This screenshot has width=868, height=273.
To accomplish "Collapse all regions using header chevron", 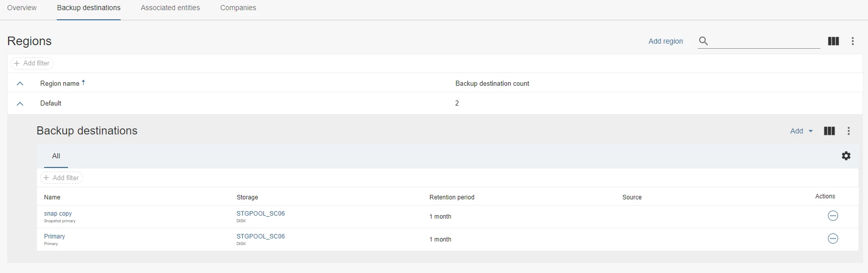I will [x=20, y=83].
